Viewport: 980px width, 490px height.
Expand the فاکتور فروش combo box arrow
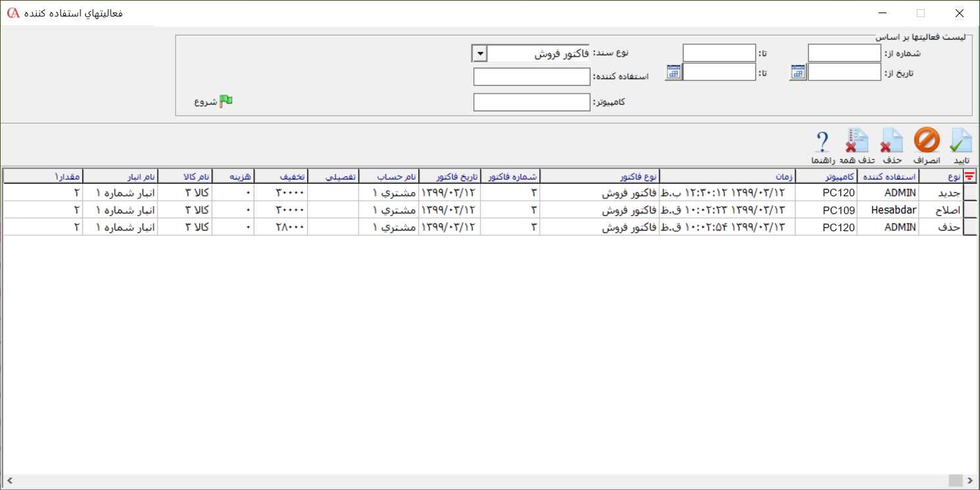pos(479,53)
